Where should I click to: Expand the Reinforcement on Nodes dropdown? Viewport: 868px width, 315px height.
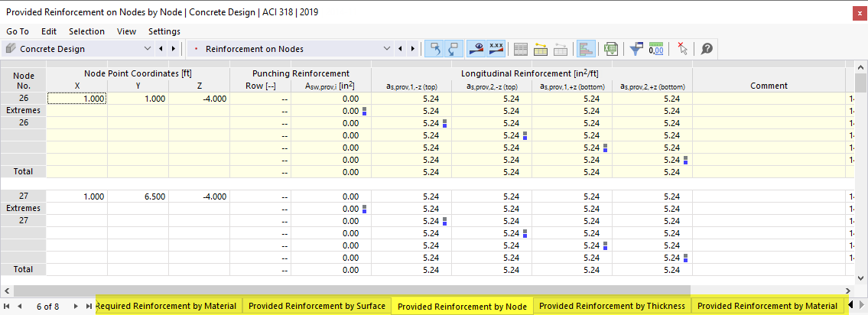(x=386, y=49)
